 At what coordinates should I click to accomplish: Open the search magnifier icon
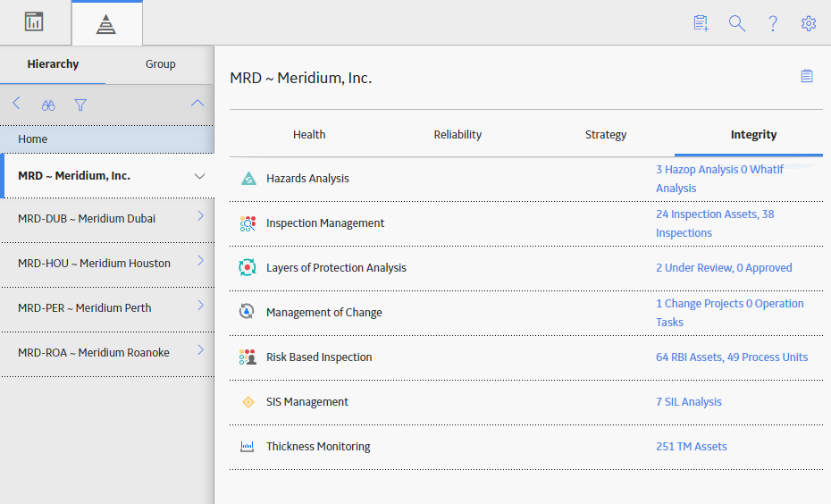(x=737, y=23)
